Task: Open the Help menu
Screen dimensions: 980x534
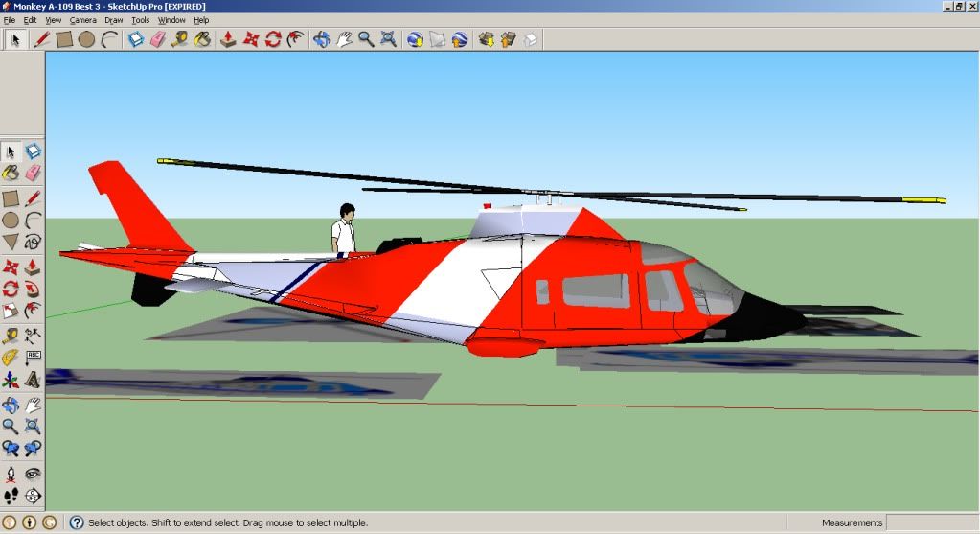Action: pos(201,20)
